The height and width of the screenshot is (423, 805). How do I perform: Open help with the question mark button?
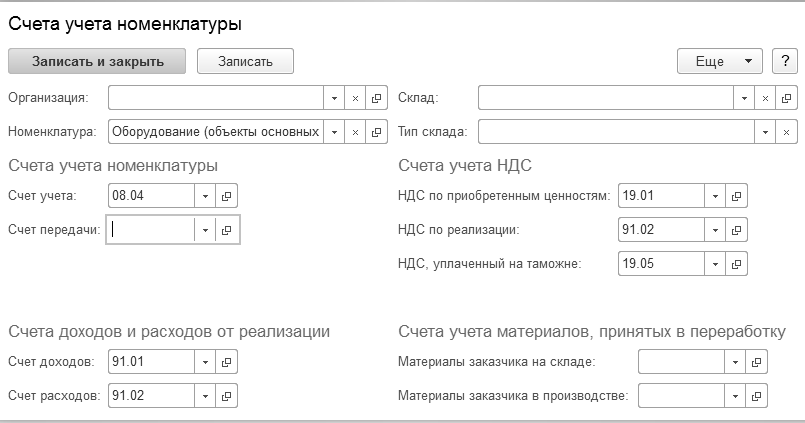784,61
